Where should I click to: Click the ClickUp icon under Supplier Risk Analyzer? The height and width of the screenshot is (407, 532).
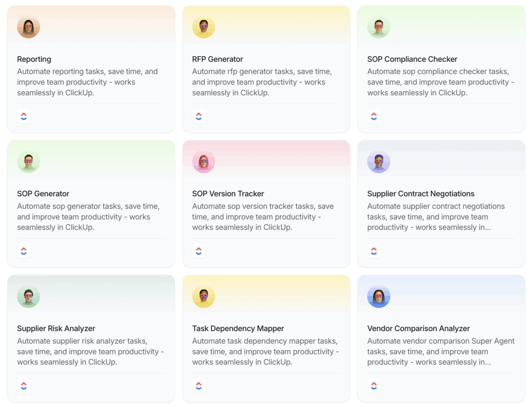[24, 385]
